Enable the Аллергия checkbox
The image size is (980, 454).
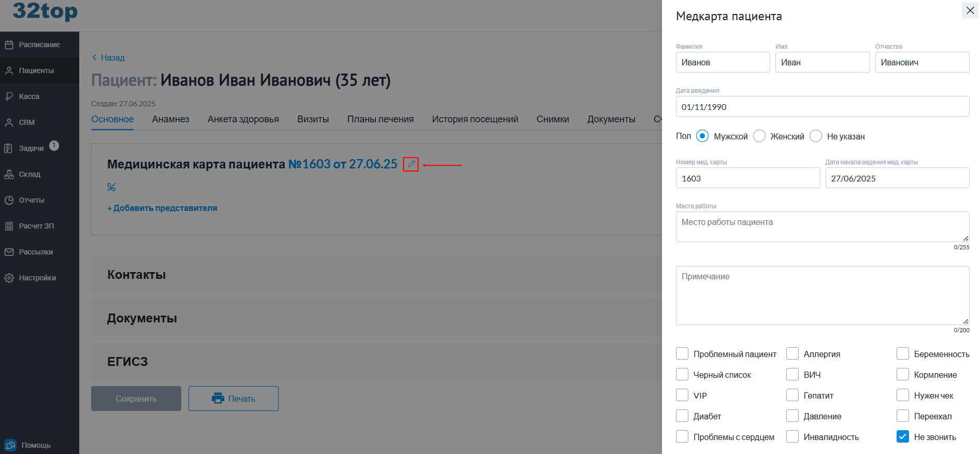tap(792, 353)
